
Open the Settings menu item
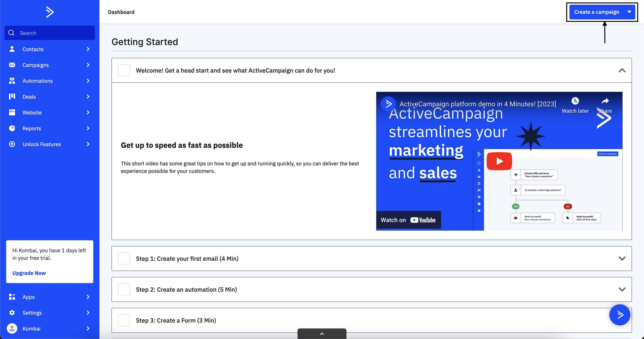50,312
